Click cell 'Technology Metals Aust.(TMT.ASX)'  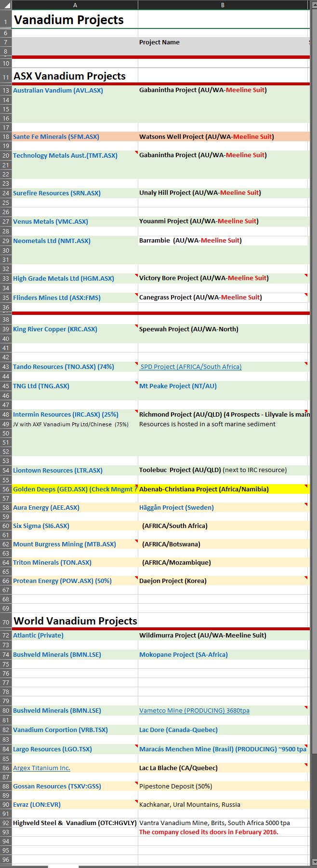75,155
